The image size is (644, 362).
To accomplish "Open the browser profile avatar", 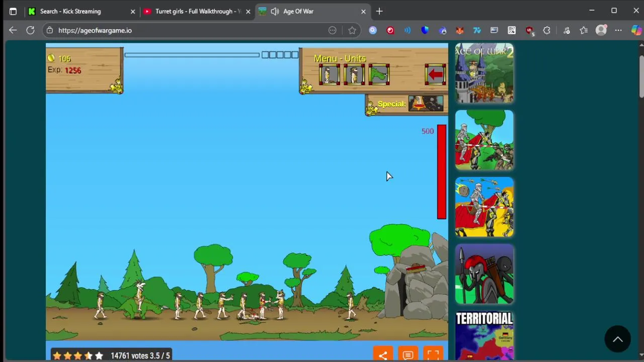I will click(601, 30).
